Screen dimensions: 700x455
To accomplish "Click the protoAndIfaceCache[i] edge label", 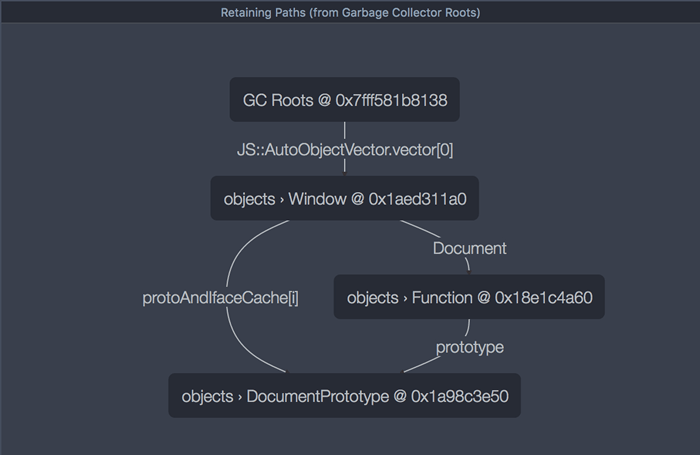I will 220,298.
